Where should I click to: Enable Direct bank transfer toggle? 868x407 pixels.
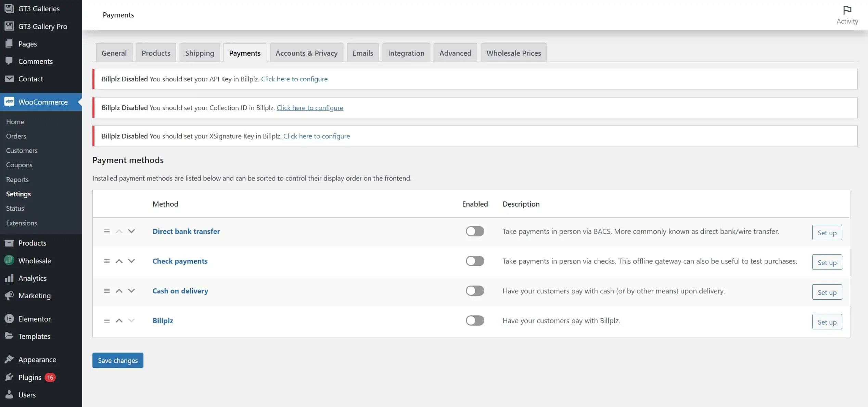coord(475,231)
